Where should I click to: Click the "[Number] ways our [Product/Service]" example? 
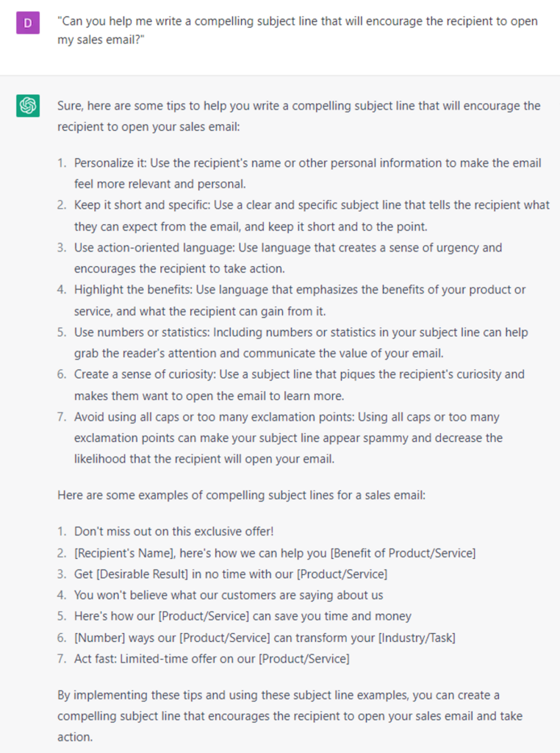click(265, 638)
